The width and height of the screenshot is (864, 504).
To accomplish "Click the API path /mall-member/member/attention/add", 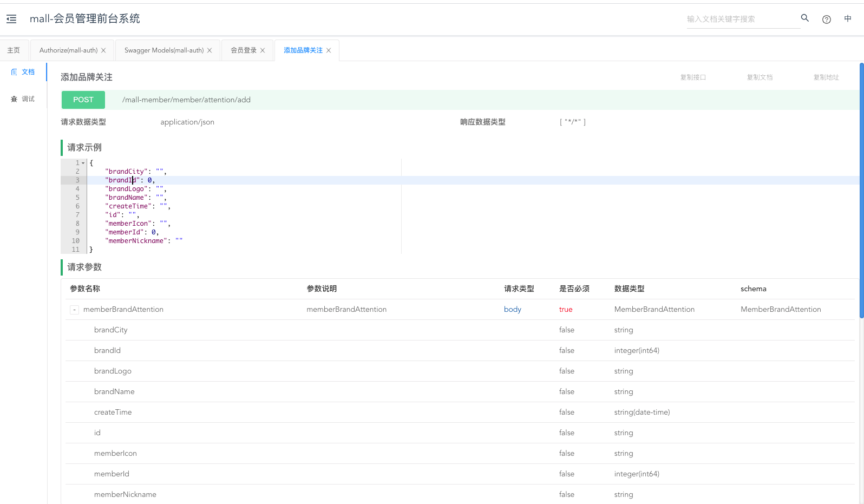I will pyautogui.click(x=186, y=100).
